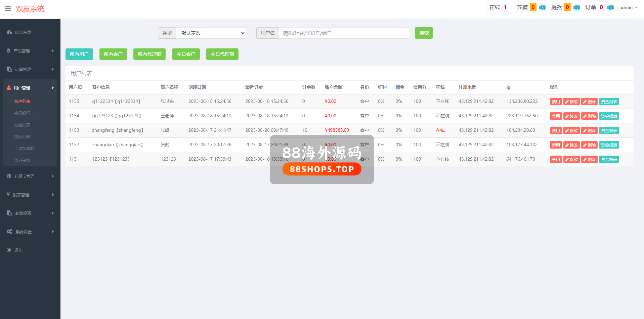Click the 退出 logout icon
This screenshot has width=644, height=319.
pyautogui.click(x=9, y=250)
